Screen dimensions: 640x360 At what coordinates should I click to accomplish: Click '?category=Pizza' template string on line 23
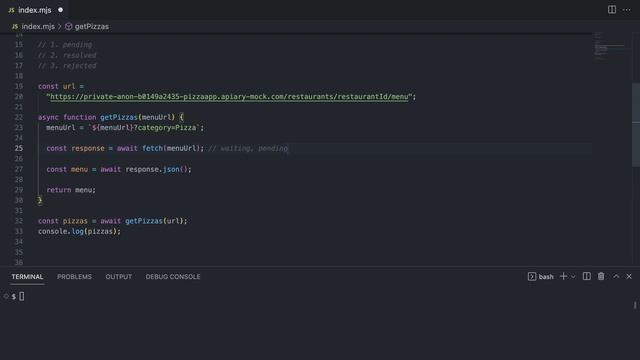tap(165, 128)
